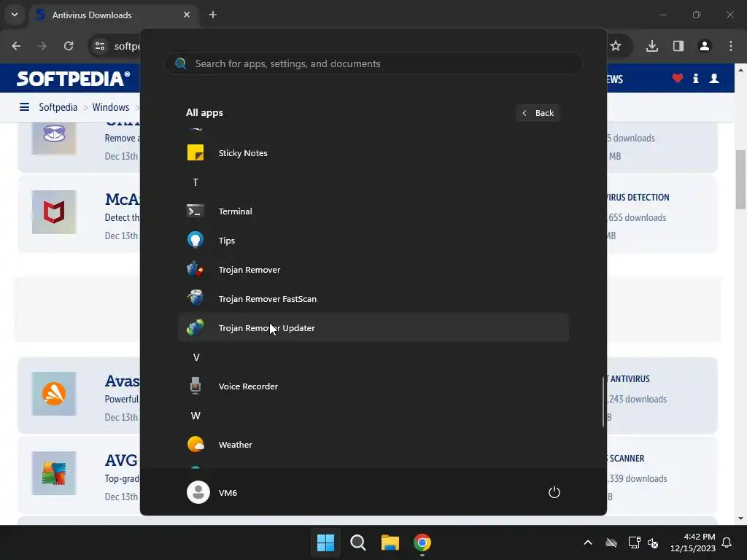The height and width of the screenshot is (560, 747).
Task: Click the Start menu search field
Action: pyautogui.click(x=373, y=63)
